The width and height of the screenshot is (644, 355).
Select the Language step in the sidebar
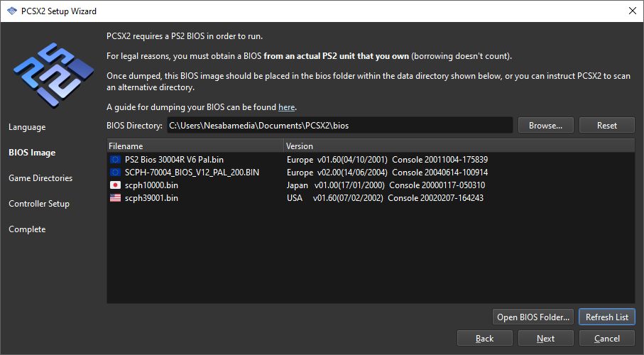pos(27,127)
